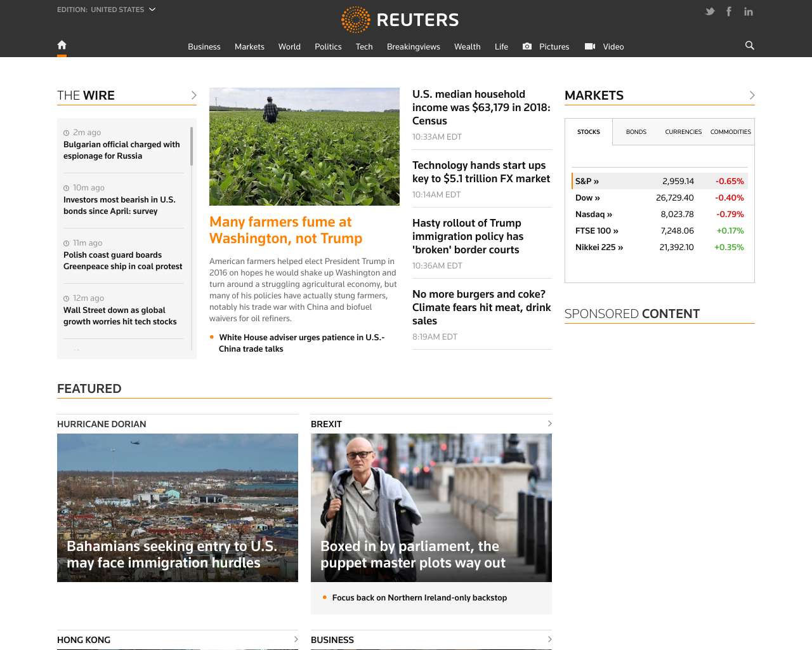Viewport: 812px width, 650px height.
Task: Open the Business menu in navigation bar
Action: point(204,47)
